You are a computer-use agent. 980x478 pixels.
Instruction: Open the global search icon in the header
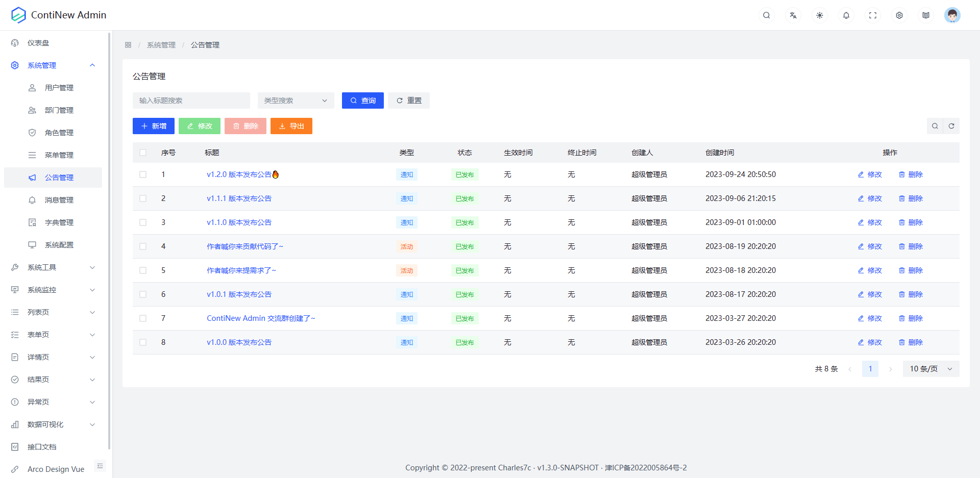[766, 15]
